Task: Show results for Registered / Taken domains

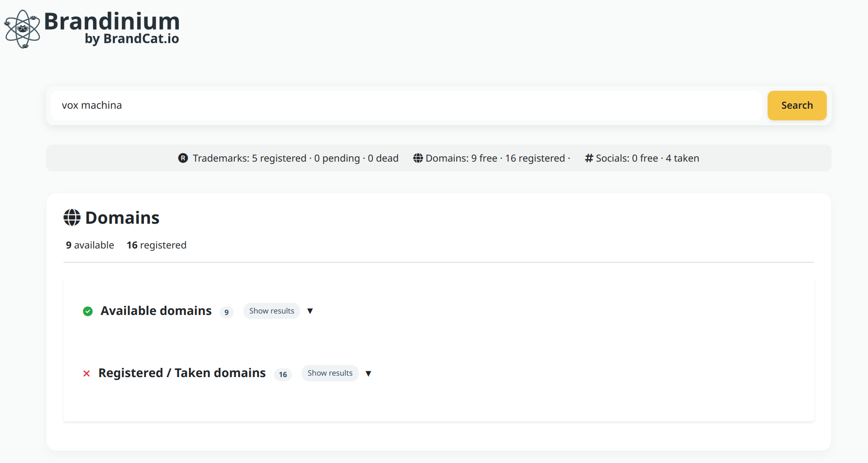Action: coord(330,373)
